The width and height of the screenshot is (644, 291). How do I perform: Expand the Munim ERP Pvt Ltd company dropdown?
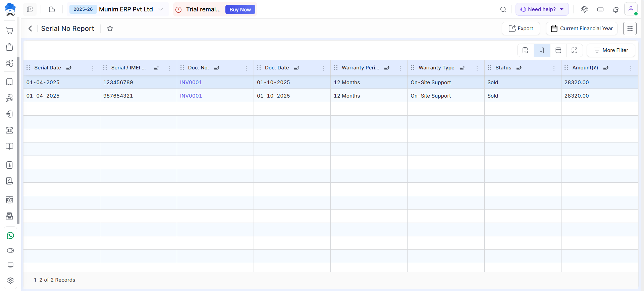coord(161,9)
